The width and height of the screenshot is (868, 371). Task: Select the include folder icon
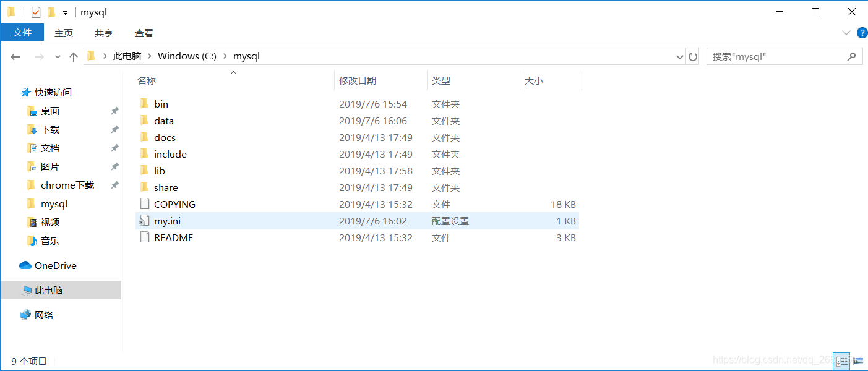tap(144, 154)
